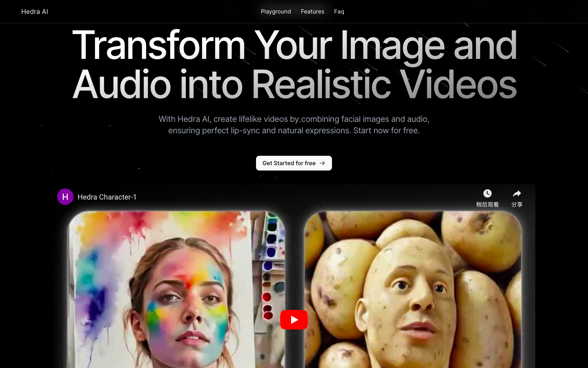Jump to the Faq nav item
This screenshot has height=368, width=588.
coord(339,11)
